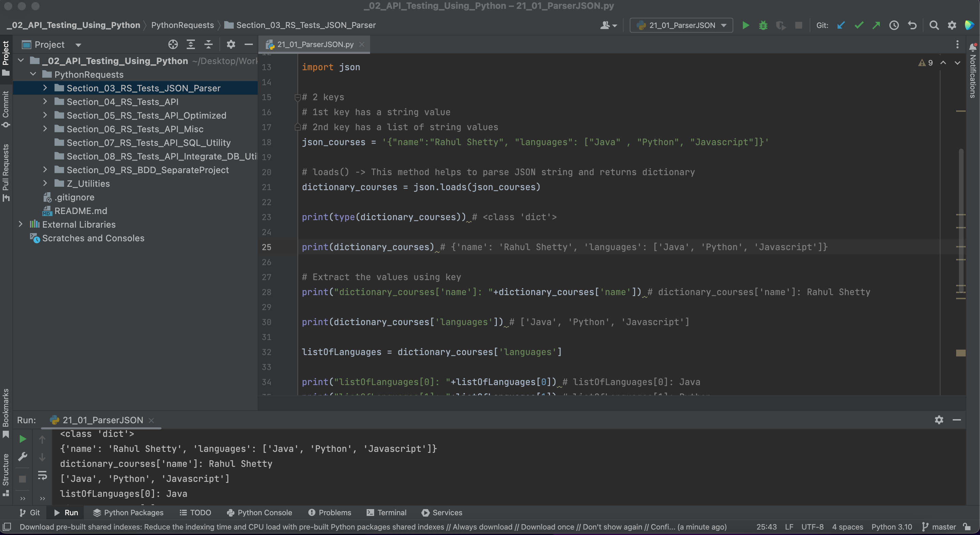
Task: Open JetBrains Toolbox icon in toolbar
Action: tap(969, 26)
